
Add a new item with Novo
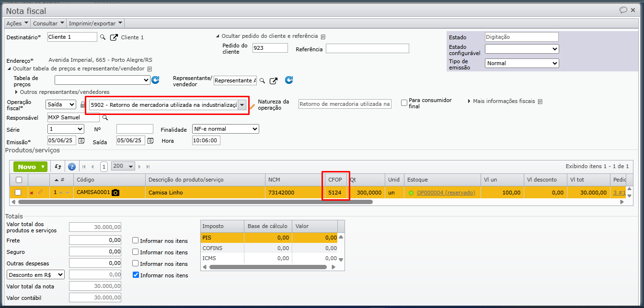tap(27, 167)
